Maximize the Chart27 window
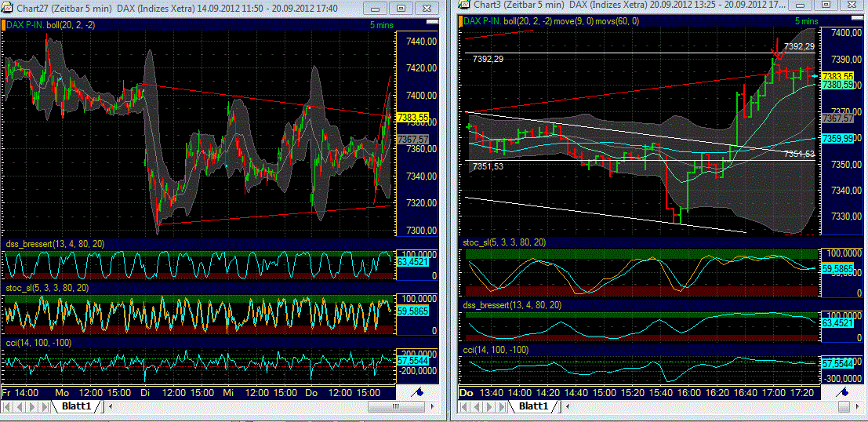Viewport: 868px width, 422px height. click(x=401, y=9)
